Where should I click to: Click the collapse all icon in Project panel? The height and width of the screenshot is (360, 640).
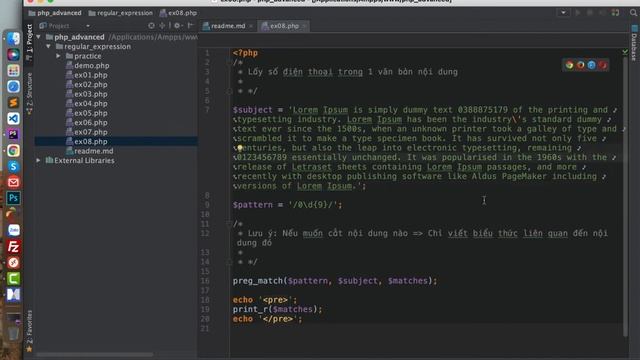(x=162, y=25)
